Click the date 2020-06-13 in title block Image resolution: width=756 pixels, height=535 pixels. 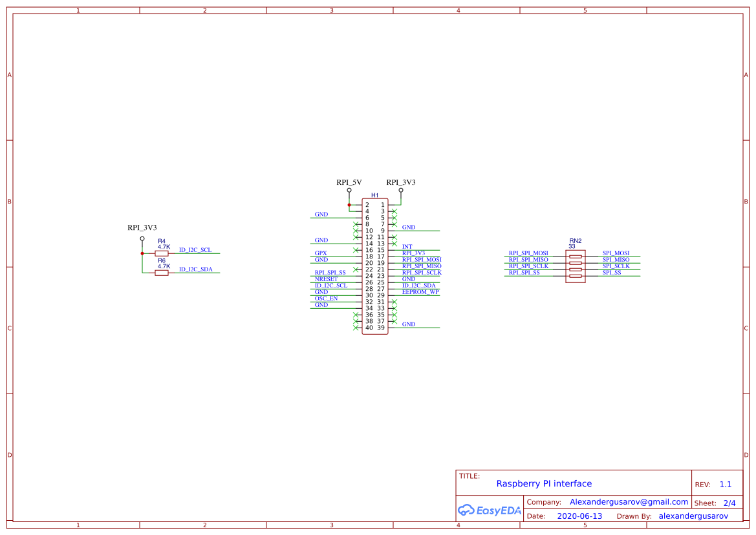click(579, 516)
